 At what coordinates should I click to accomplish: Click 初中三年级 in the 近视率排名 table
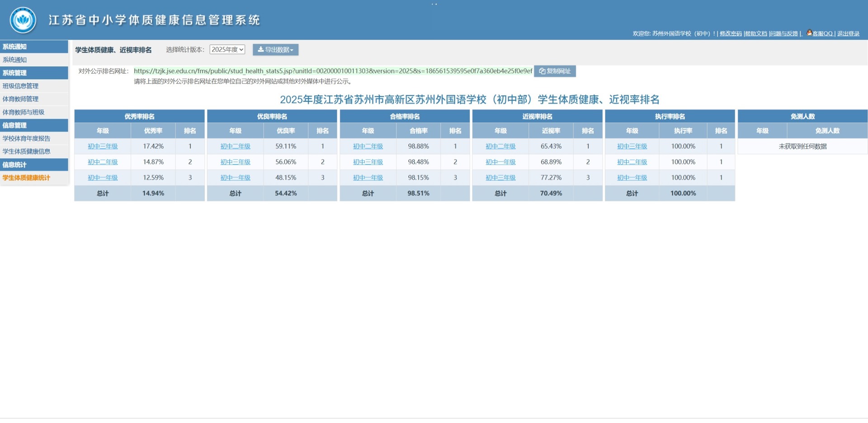500,178
